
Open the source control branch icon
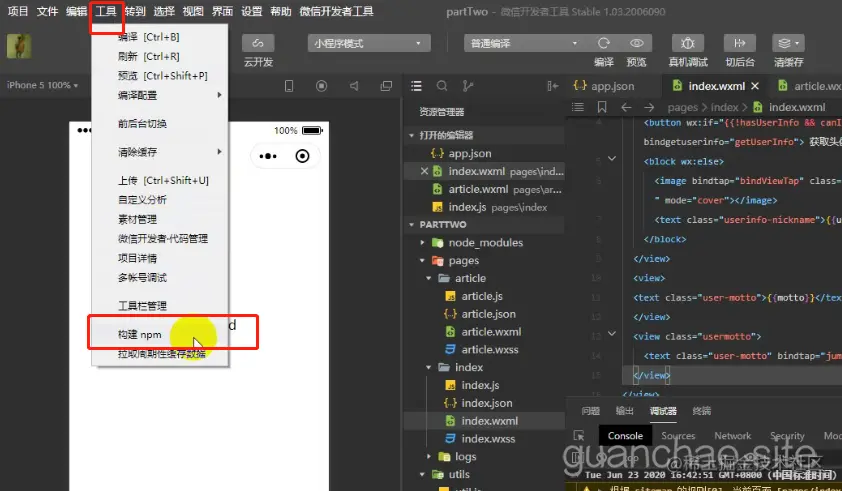point(468,86)
